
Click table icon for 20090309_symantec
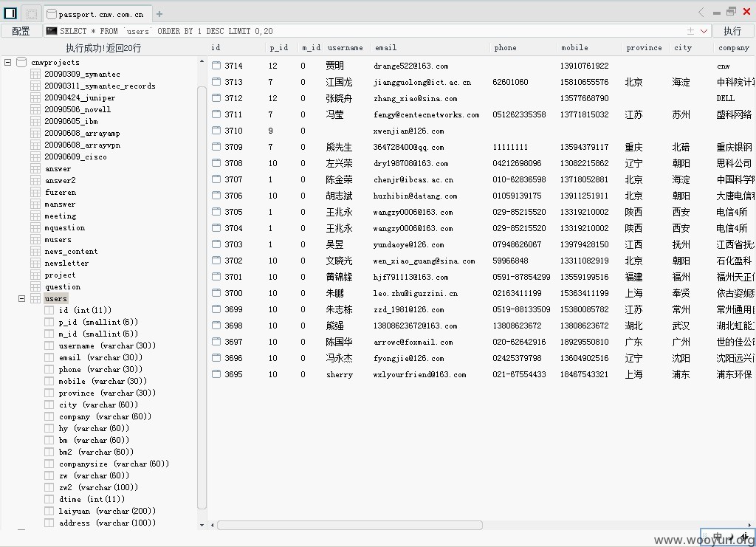coord(35,75)
